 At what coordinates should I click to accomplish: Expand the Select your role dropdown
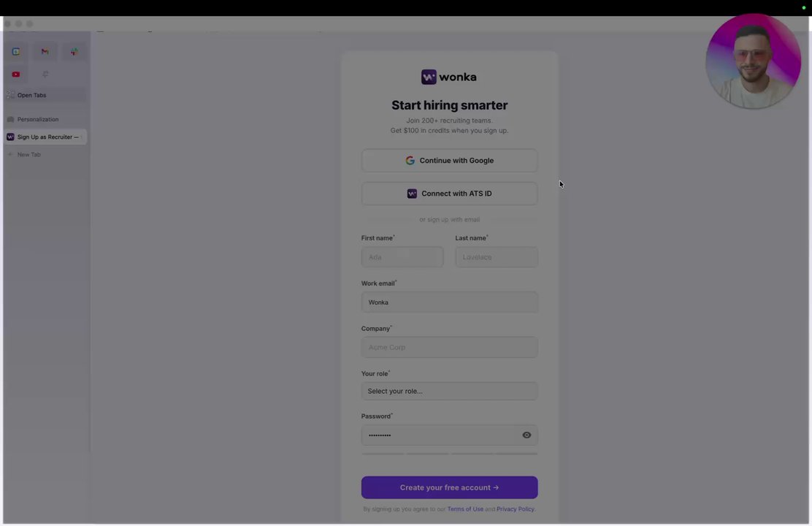coord(449,391)
